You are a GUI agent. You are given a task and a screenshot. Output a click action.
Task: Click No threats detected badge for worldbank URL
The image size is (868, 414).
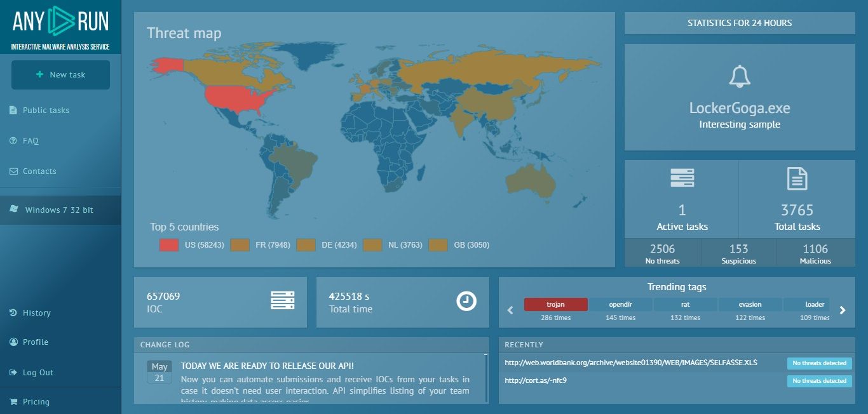click(820, 363)
